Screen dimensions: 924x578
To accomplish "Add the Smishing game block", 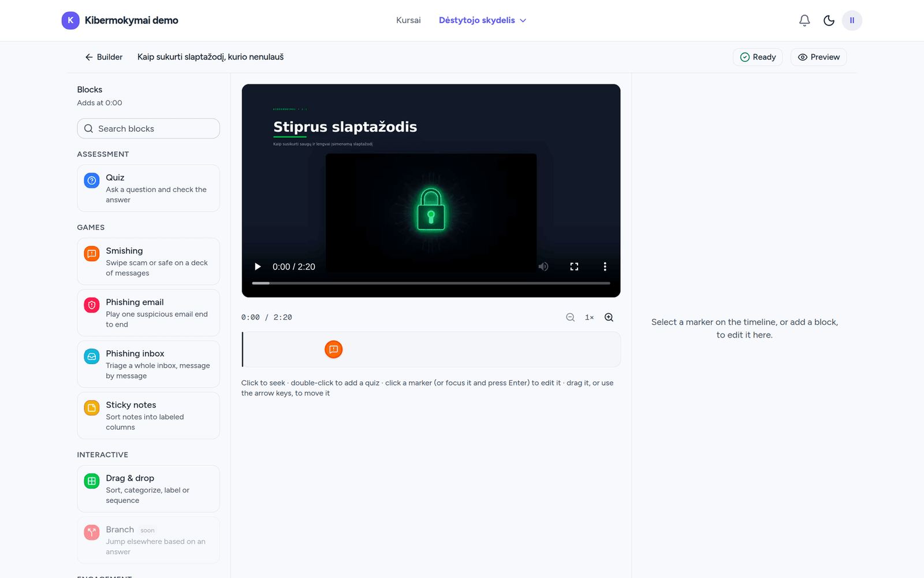I will (148, 261).
